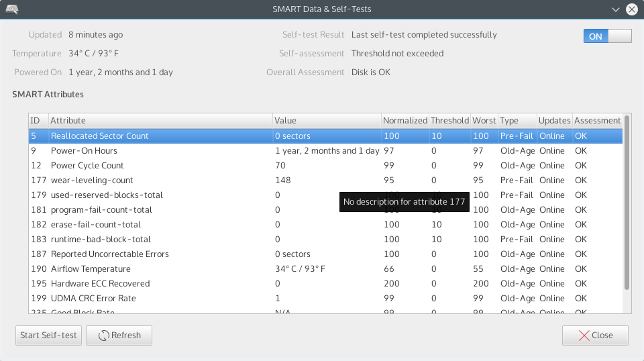This screenshot has height=361, width=644.
Task: Click the Start Self-test button
Action: point(49,336)
